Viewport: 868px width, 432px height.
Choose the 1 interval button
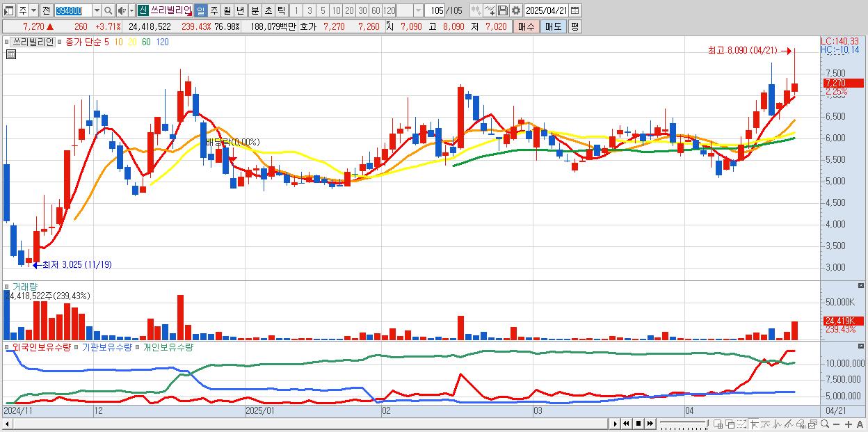[x=296, y=10]
